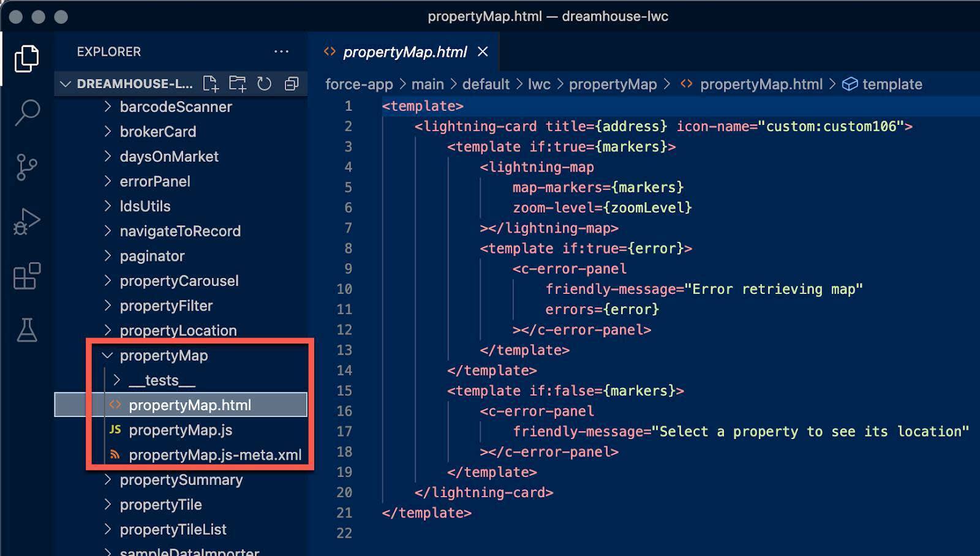
Task: Open the Run and Debug view icon
Action: [x=26, y=222]
